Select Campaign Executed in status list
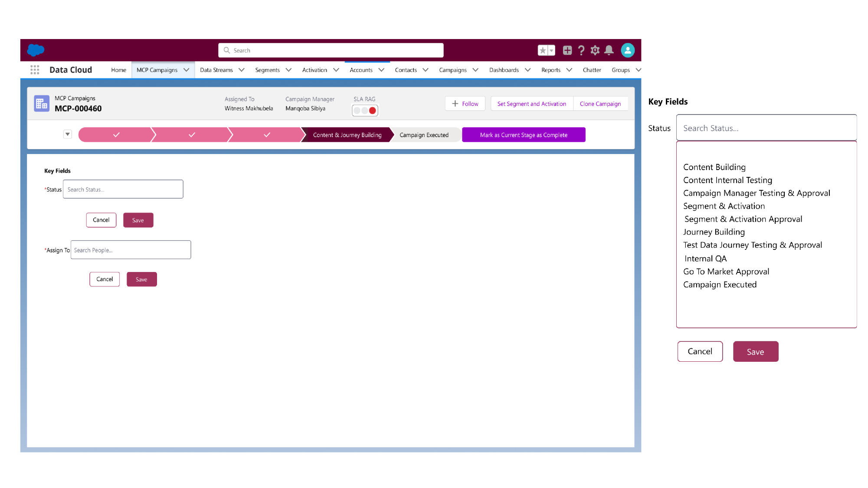868x488 pixels. [720, 285]
